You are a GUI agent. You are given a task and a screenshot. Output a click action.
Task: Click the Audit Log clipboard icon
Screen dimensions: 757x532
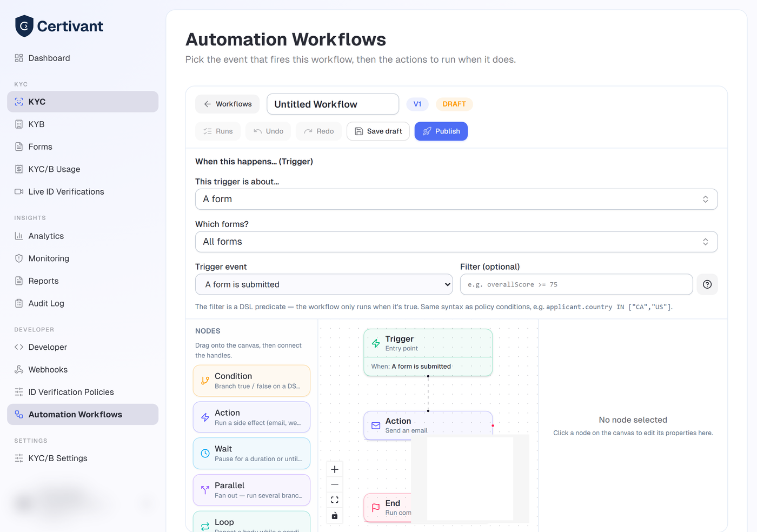point(19,303)
